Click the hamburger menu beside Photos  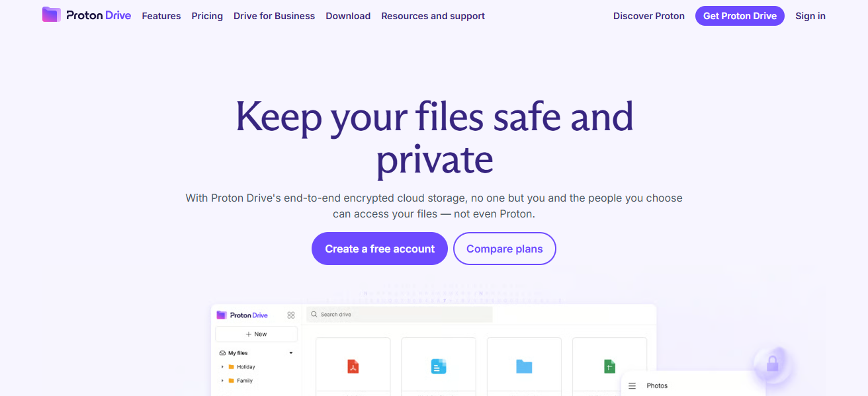[632, 385]
